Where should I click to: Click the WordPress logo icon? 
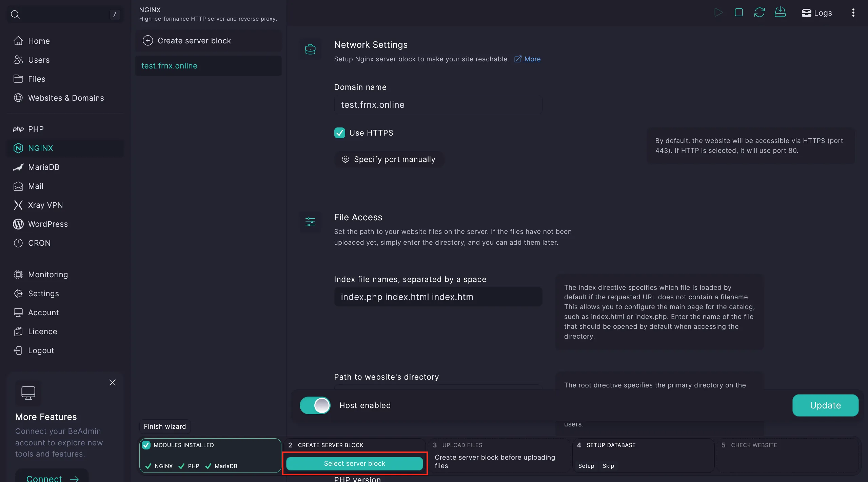pos(18,224)
